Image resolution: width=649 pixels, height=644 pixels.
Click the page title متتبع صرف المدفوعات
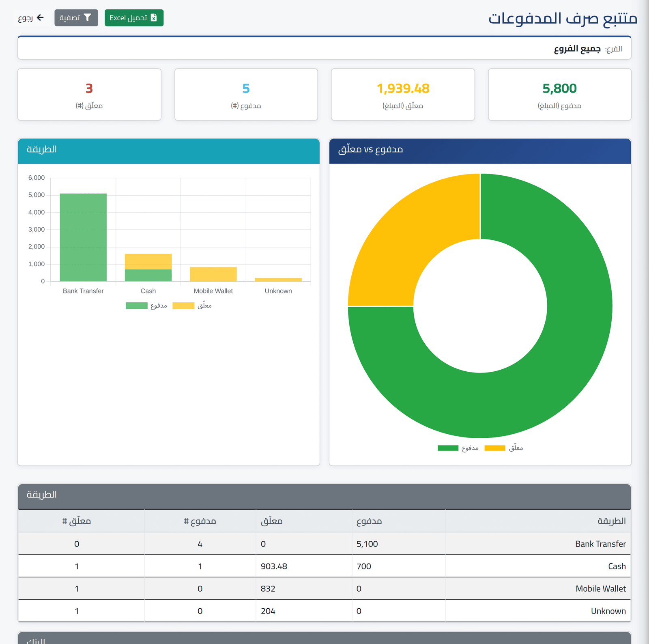pos(563,19)
